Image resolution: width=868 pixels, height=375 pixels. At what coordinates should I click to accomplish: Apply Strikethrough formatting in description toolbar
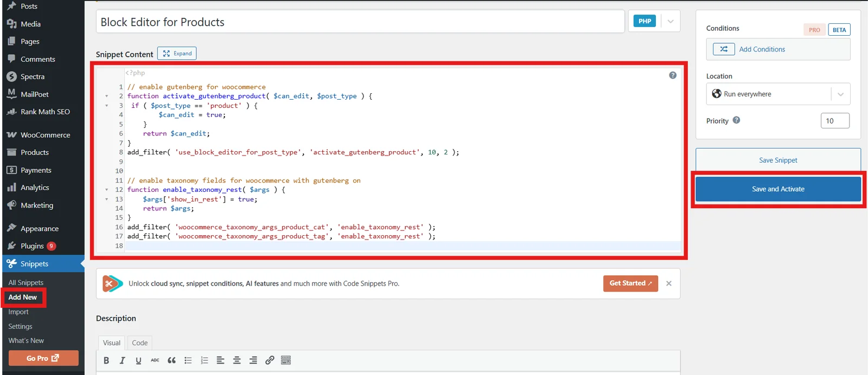point(155,360)
